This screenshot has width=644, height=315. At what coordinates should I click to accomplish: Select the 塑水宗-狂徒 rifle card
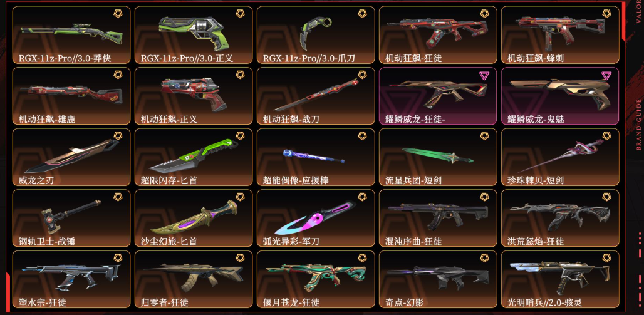point(71,279)
